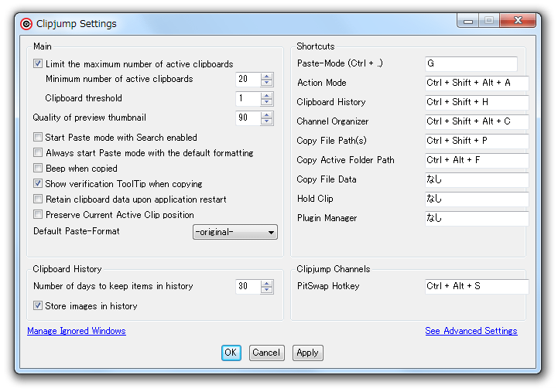The width and height of the screenshot is (558, 392).
Task: Click the Action Mode hotkey field
Action: 477,83
